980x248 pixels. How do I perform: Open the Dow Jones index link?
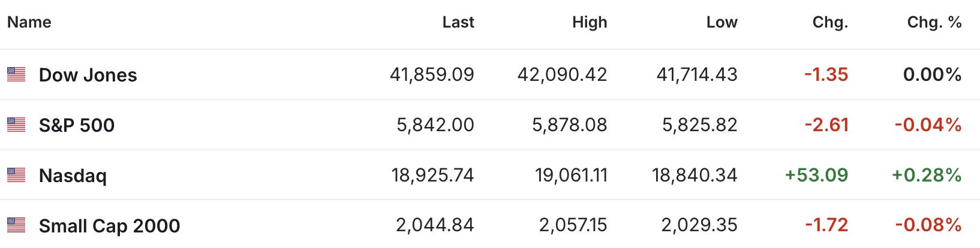(x=88, y=75)
